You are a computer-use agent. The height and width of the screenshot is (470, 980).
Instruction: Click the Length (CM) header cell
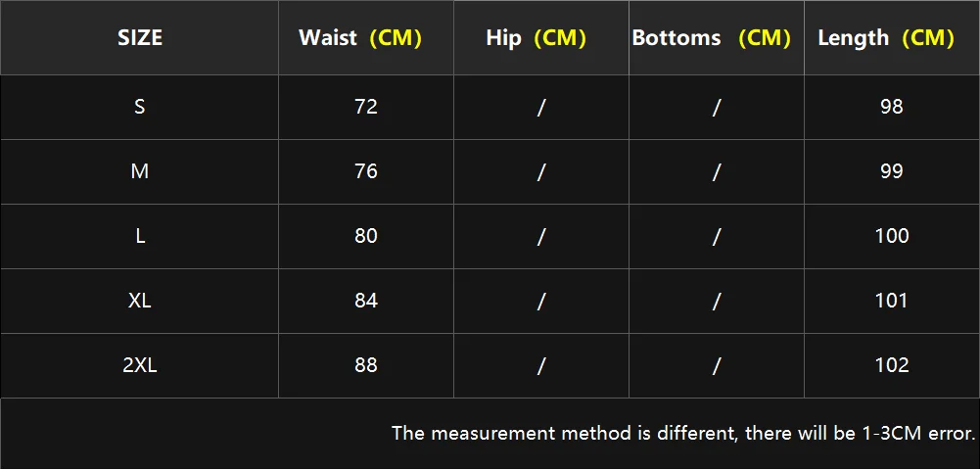pos(886,38)
